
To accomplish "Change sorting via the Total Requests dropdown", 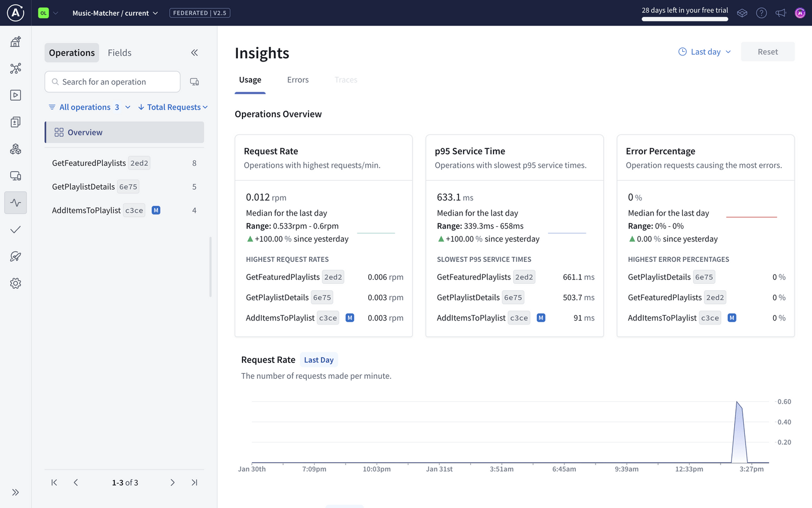I will point(173,107).
